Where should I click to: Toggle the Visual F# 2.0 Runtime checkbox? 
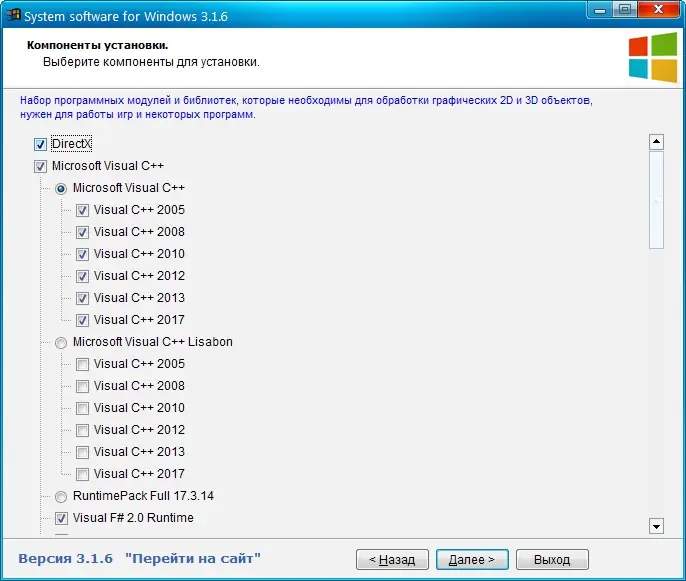61,518
